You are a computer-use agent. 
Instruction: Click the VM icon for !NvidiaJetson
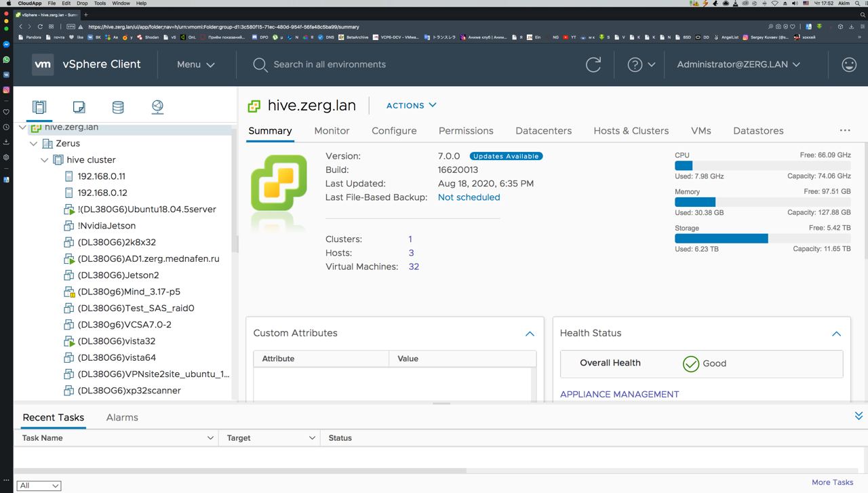(68, 226)
